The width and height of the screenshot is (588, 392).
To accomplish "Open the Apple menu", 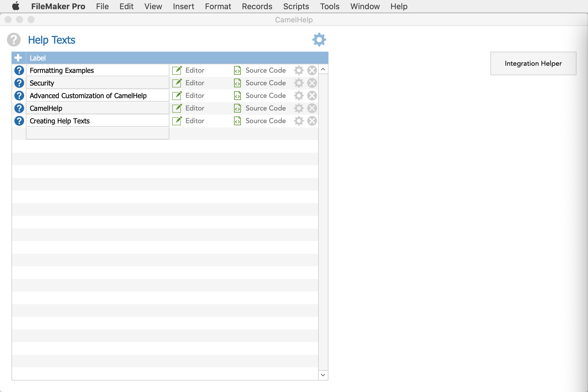I will tap(16, 6).
